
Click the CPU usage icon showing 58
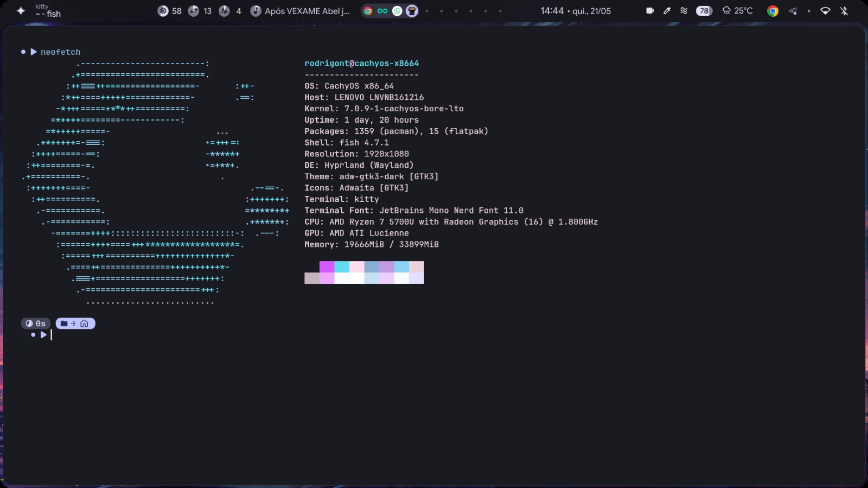(x=163, y=11)
